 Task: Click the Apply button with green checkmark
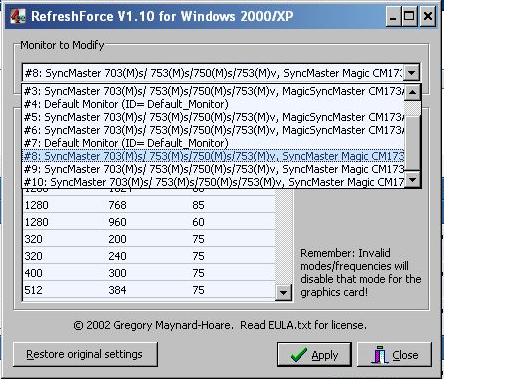(x=314, y=354)
